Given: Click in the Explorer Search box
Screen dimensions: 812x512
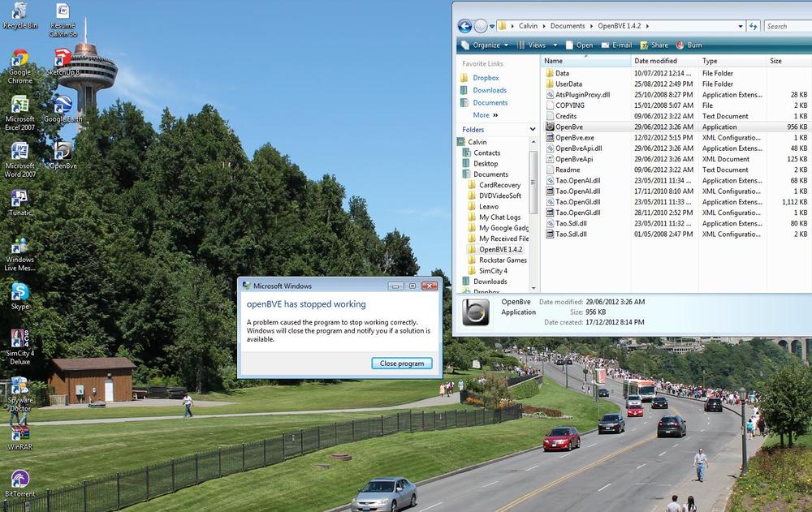Looking at the screenshot, I should click(788, 26).
